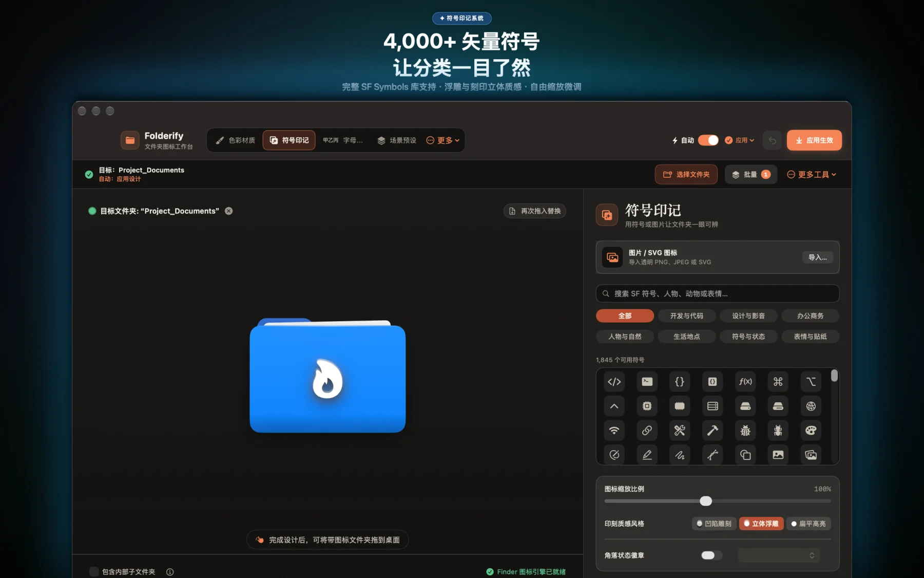Pick the option key symbol

pyautogui.click(x=811, y=382)
